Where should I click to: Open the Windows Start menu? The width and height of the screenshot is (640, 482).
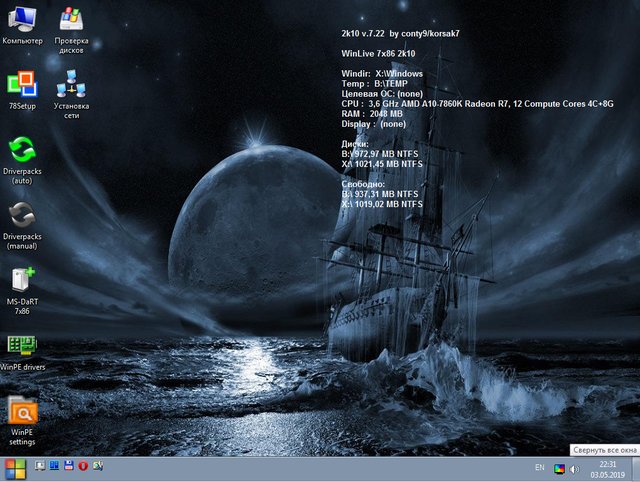[x=15, y=468]
